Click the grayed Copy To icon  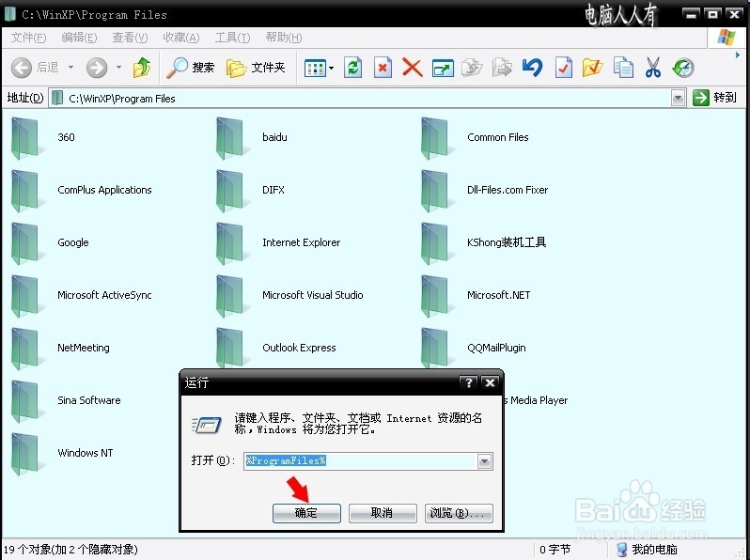coord(502,68)
